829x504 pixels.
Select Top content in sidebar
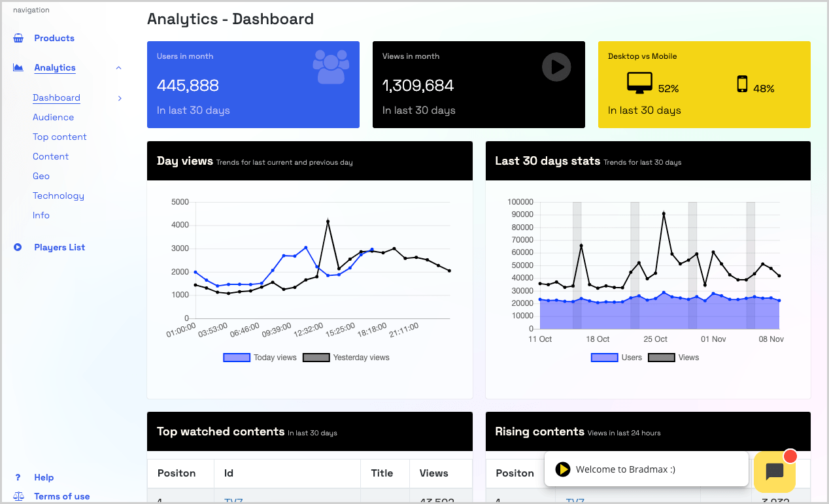click(59, 137)
